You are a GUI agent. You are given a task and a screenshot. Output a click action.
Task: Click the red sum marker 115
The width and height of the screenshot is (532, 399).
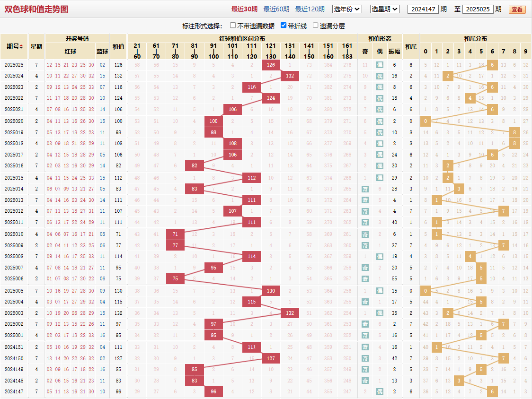252,302
